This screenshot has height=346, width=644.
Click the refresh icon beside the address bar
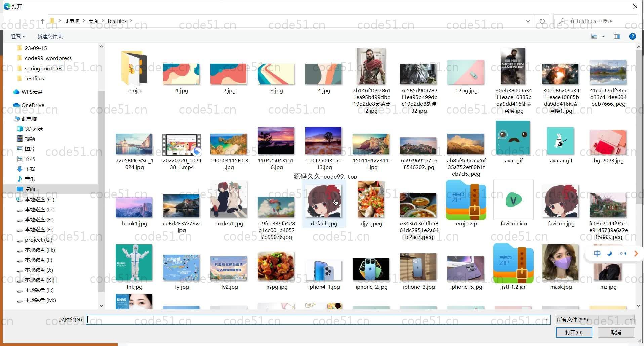(x=542, y=21)
